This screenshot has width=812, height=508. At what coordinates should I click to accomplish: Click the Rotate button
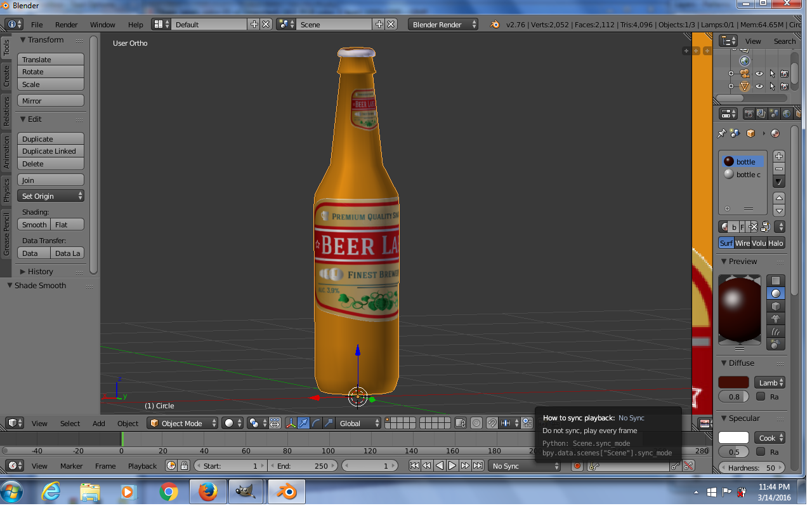pyautogui.click(x=51, y=72)
